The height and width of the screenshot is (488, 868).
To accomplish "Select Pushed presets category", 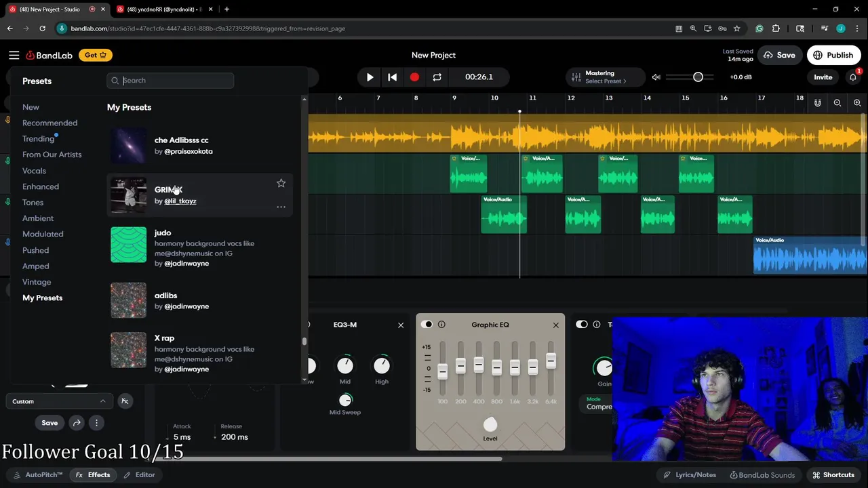I will pos(35,250).
